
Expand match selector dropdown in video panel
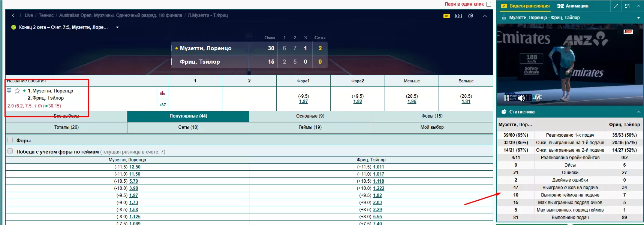638,18
